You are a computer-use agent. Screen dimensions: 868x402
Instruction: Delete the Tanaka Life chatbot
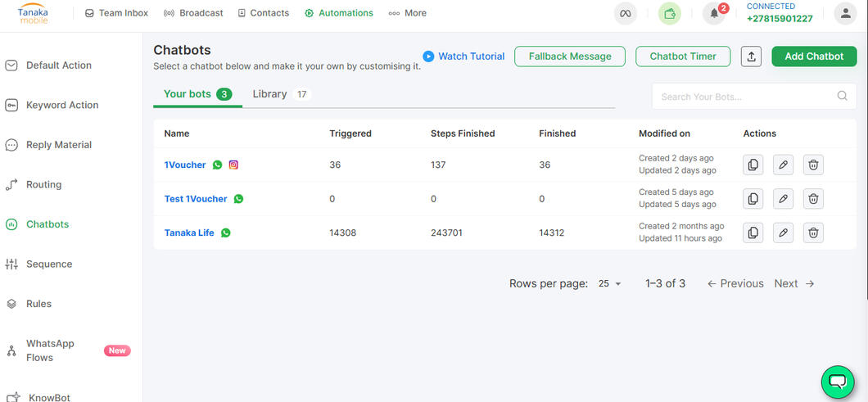[x=813, y=233]
